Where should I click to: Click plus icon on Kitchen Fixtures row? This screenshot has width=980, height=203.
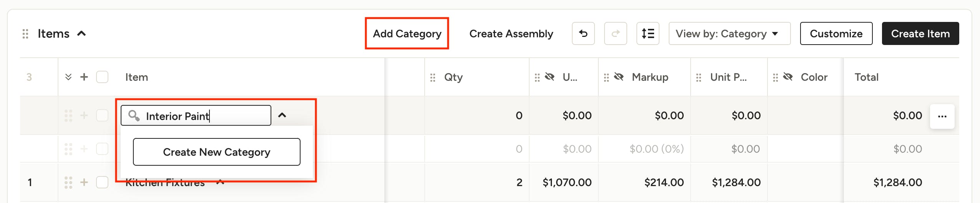tap(84, 182)
